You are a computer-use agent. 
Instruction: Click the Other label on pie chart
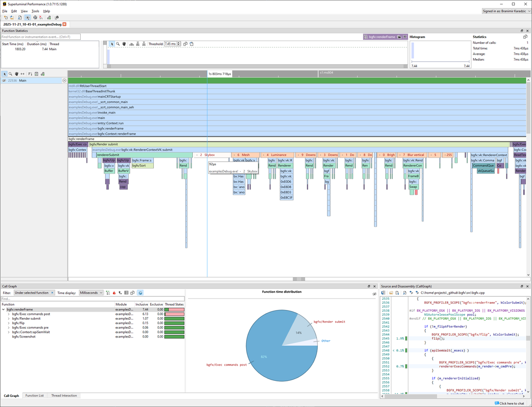coord(326,341)
